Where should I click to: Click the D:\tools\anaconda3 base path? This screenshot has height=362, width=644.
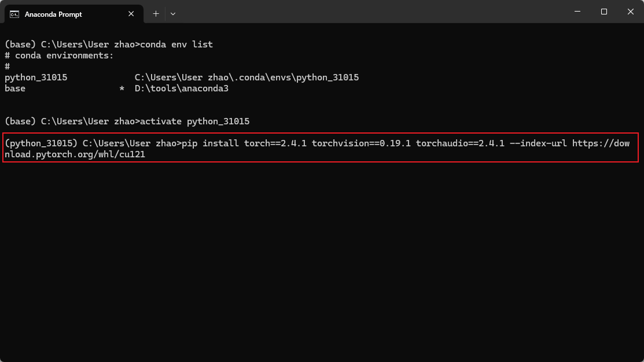[x=181, y=88]
